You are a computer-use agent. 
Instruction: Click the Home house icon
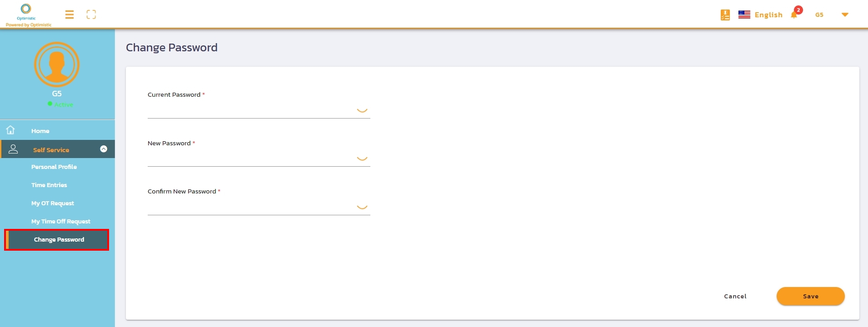tap(10, 130)
